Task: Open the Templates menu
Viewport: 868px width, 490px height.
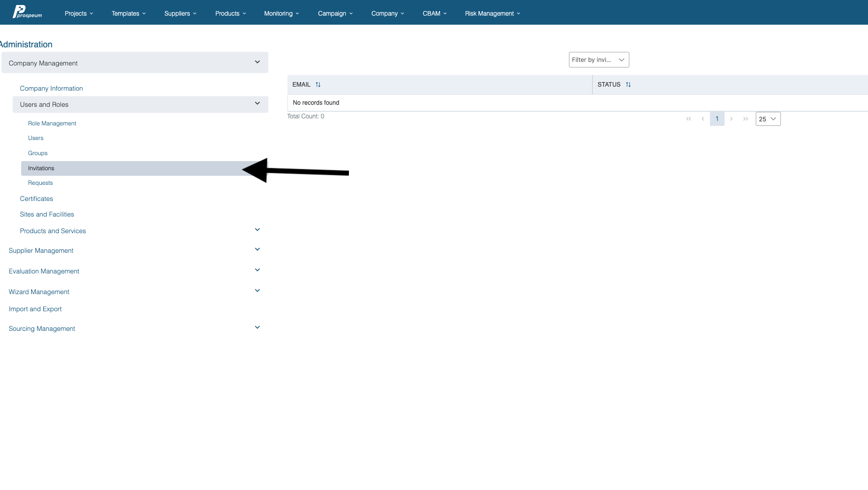Action: pyautogui.click(x=129, y=14)
